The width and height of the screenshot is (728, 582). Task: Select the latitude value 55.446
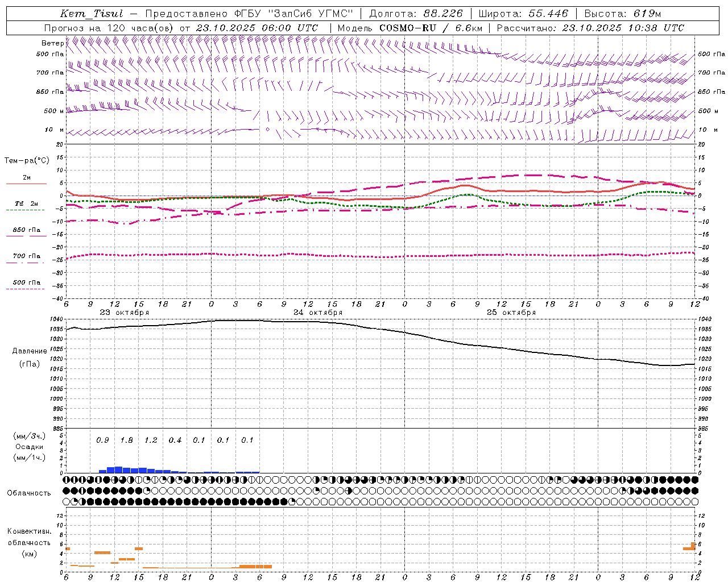point(548,14)
